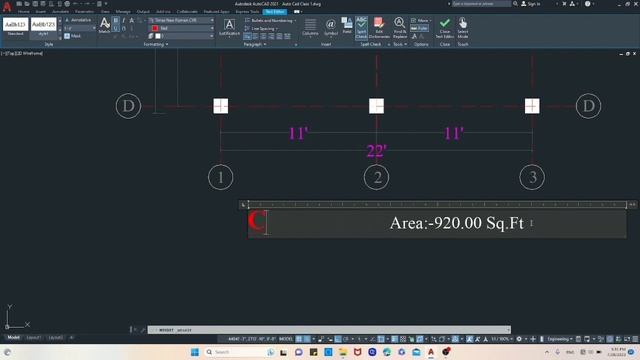640x360 pixels.
Task: Select the Standard text style thumbnail
Action: [x=16, y=27]
